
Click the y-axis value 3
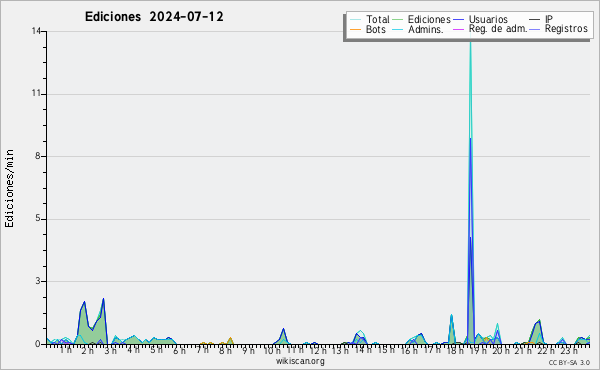[x=38, y=281]
